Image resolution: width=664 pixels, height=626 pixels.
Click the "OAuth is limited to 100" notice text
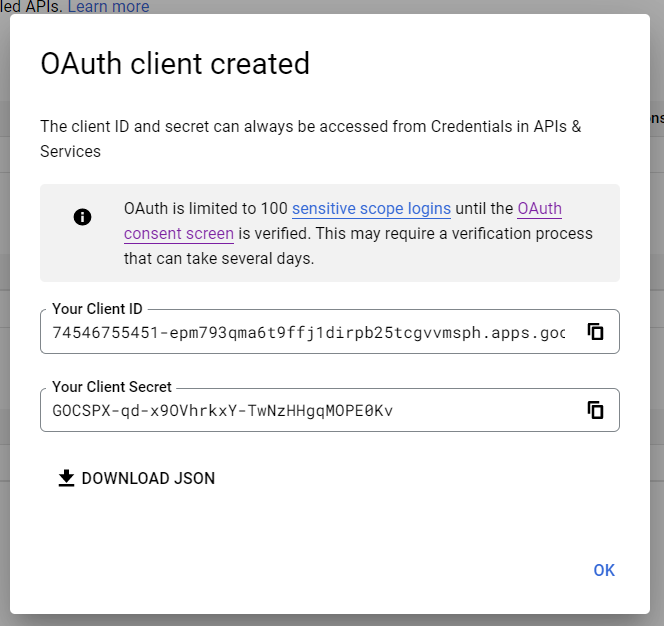point(205,209)
